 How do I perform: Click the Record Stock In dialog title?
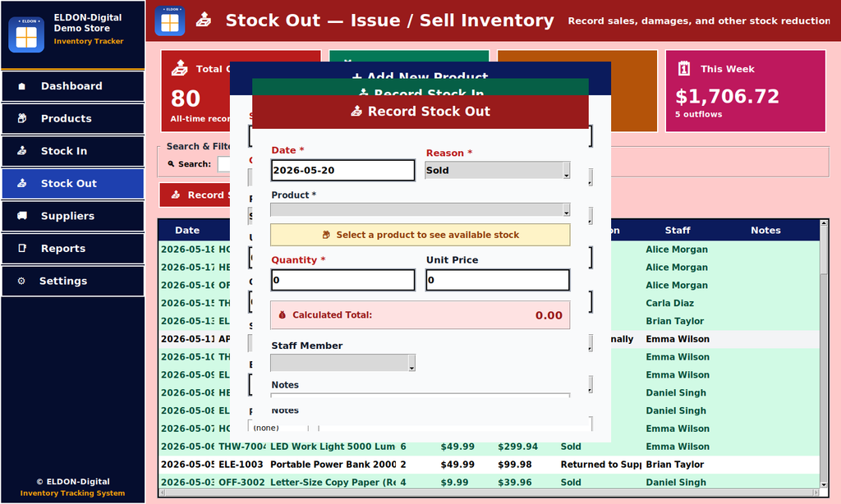[420, 92]
